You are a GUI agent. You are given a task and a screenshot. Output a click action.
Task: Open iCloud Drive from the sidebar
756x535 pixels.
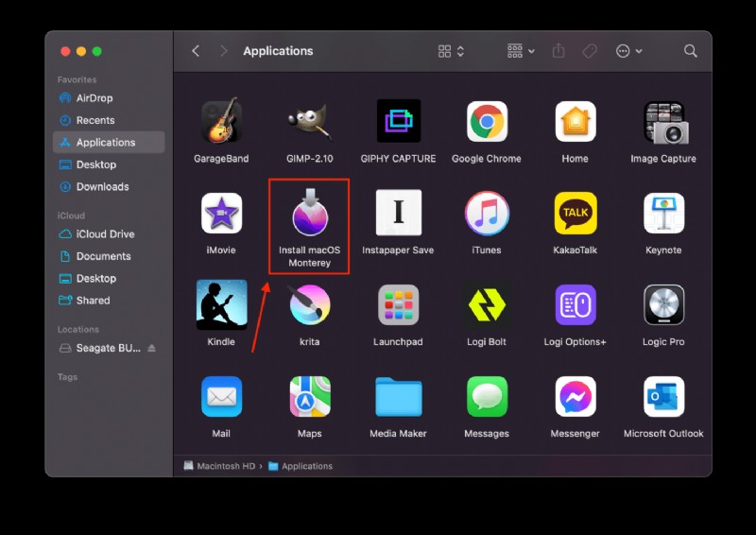(105, 234)
